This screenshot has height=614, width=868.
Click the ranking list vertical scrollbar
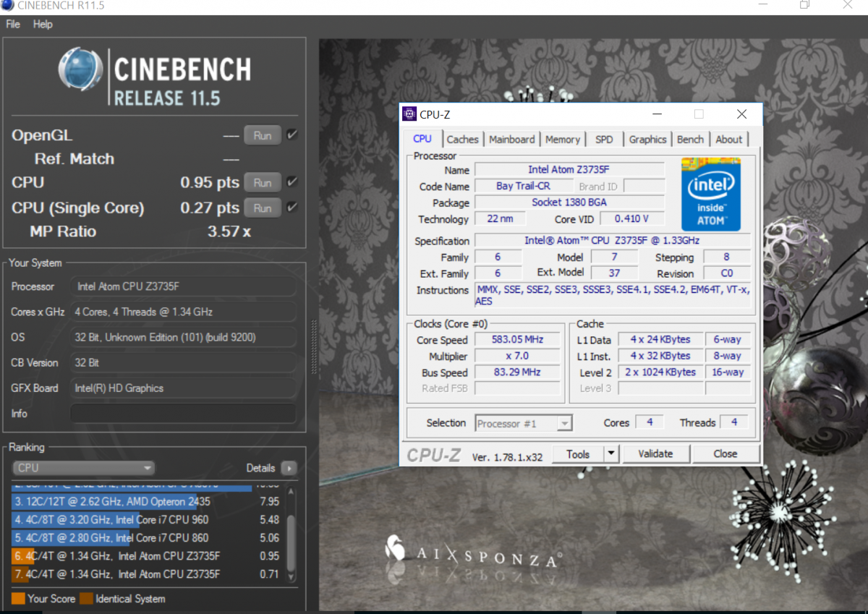292,536
